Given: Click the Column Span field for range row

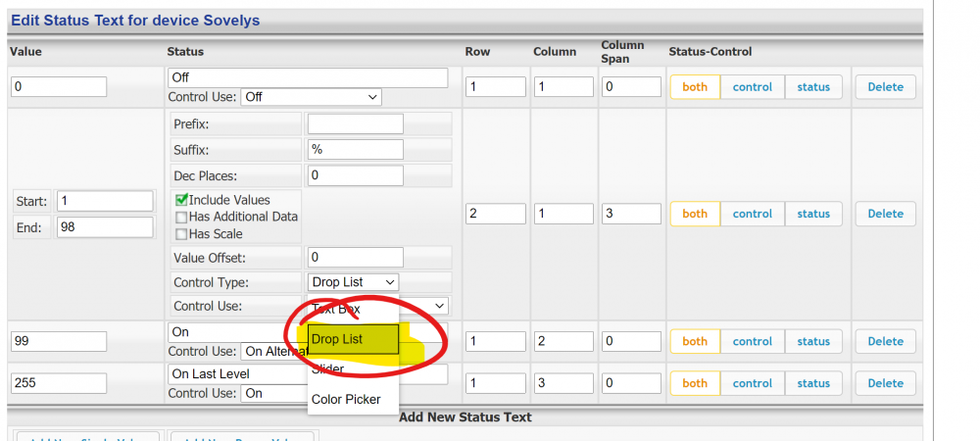Looking at the screenshot, I should click(631, 214).
